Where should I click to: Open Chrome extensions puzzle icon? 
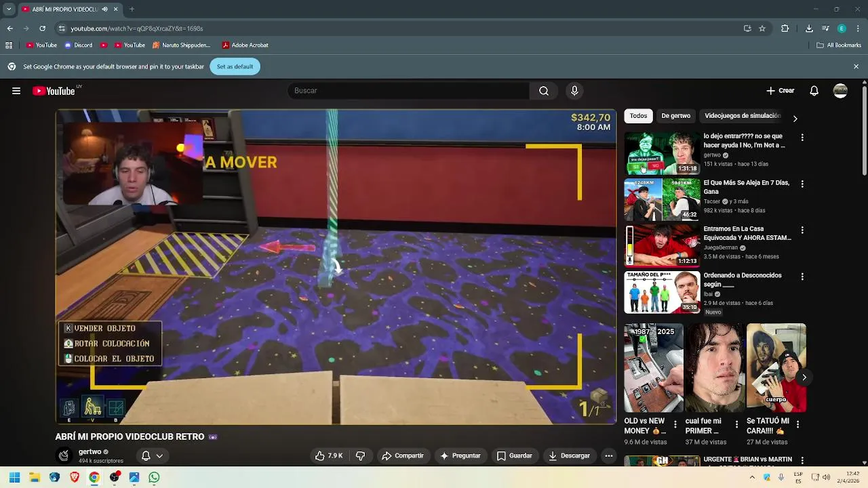click(785, 28)
